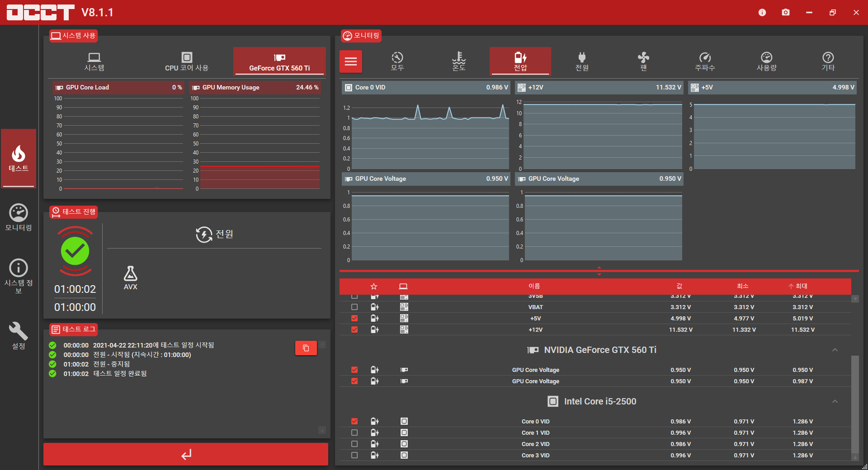Check the Core 2 VID checkbox

354,444
